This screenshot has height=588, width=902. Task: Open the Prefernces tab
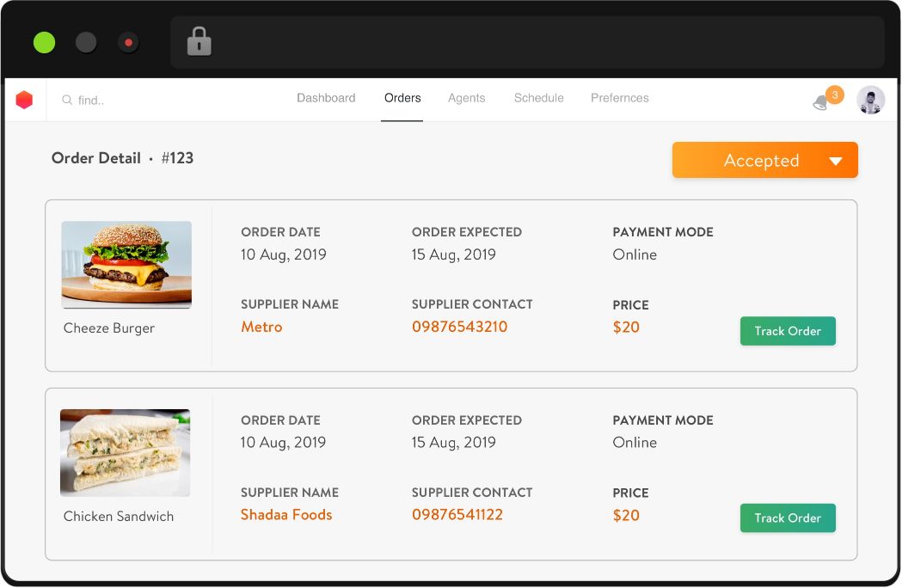coord(619,98)
